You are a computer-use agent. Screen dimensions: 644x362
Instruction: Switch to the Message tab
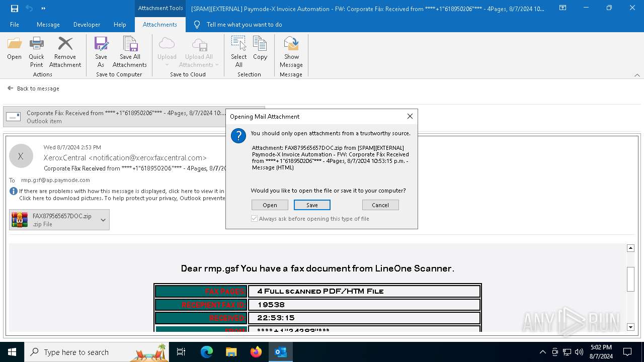(x=48, y=24)
